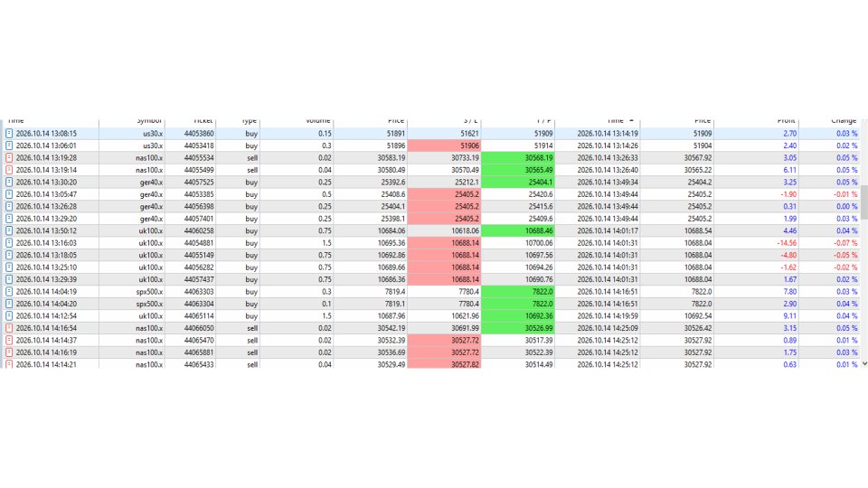Viewport: 868px width, 488px height.
Task: Click the open time 2026.10.14 13:08:15
Action: click(46, 134)
